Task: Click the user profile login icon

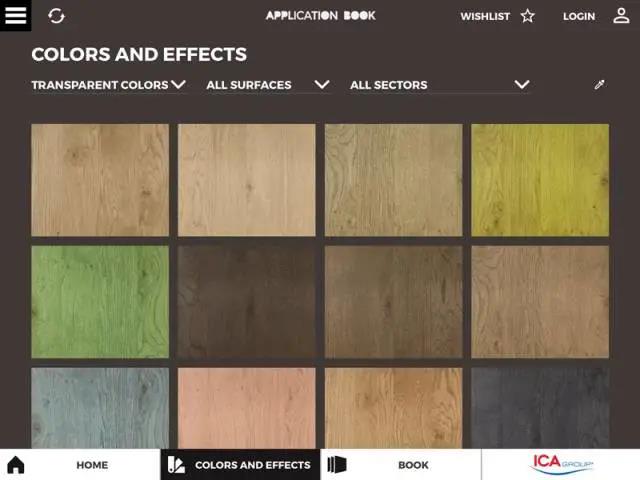Action: click(x=621, y=16)
